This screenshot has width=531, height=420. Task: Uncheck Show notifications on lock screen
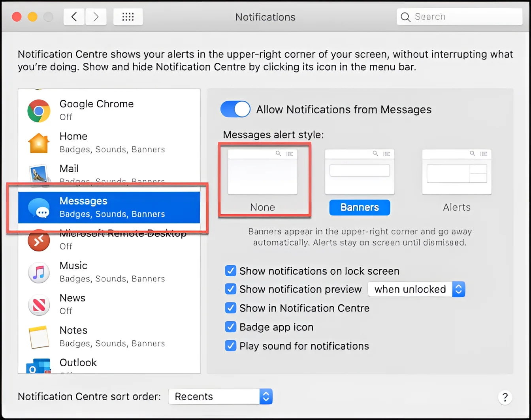pos(230,271)
